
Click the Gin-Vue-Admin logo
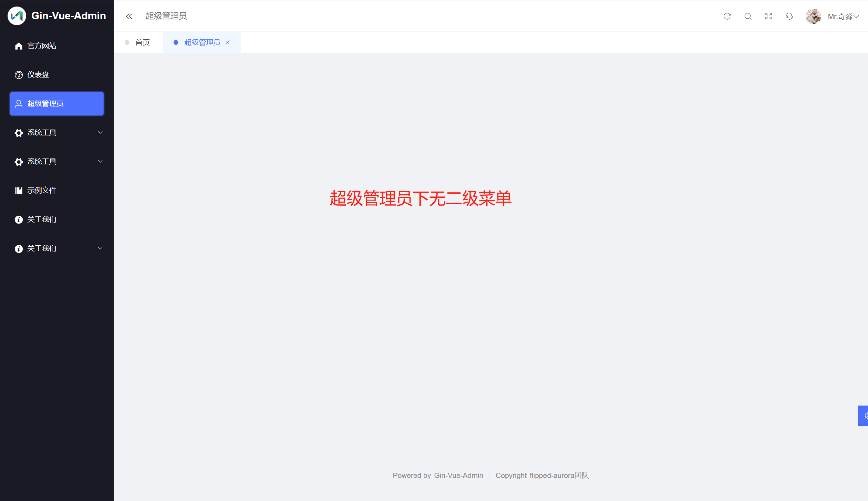[17, 16]
